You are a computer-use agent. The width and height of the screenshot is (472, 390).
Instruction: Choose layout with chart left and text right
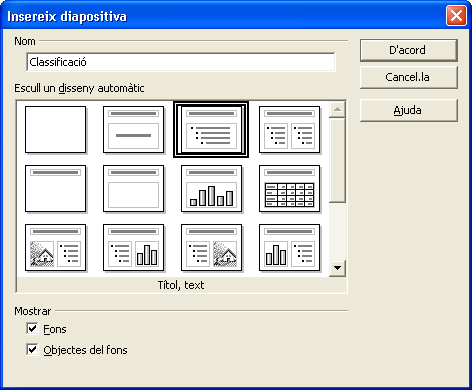pos(289,248)
